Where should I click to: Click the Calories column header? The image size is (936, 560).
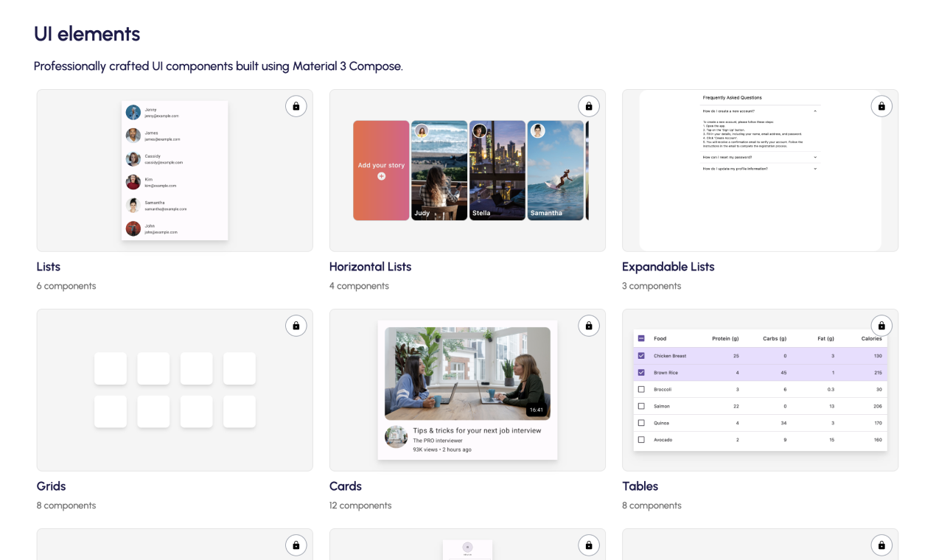click(872, 339)
